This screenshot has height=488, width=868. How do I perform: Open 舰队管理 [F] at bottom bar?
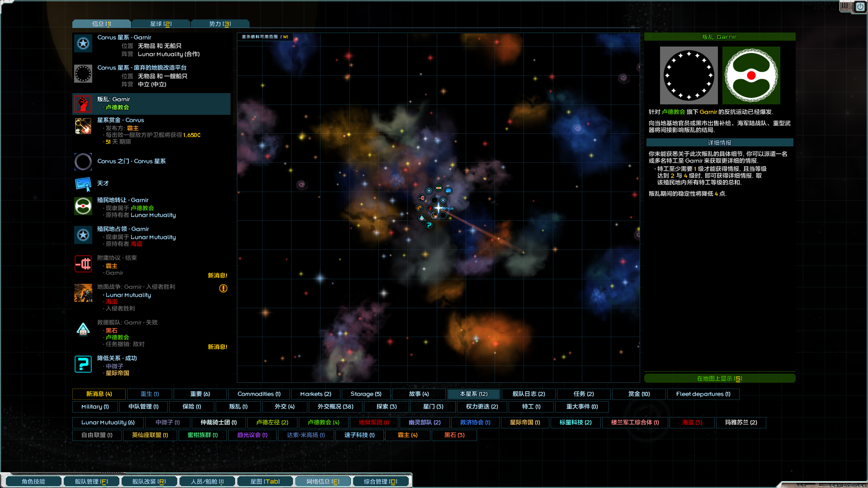click(x=91, y=482)
